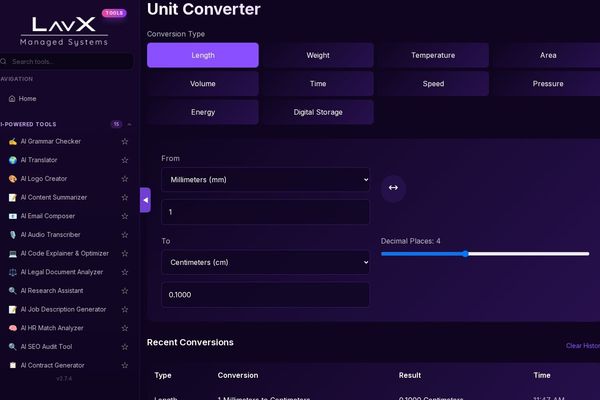600x400 pixels.
Task: Favorite AI Grammar Checker with its star
Action: point(125,142)
